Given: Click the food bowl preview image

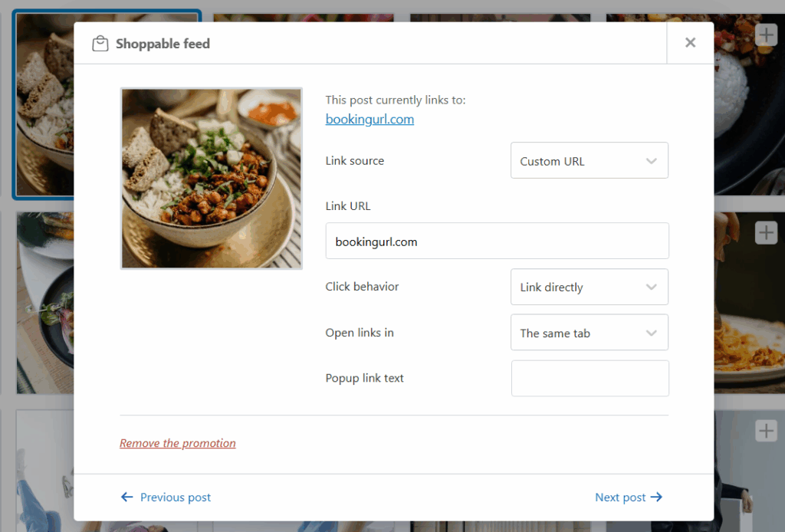Looking at the screenshot, I should coord(212,179).
